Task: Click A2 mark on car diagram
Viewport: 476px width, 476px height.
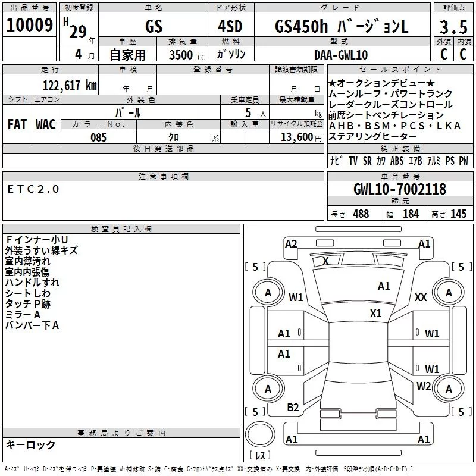Action: tap(291, 244)
